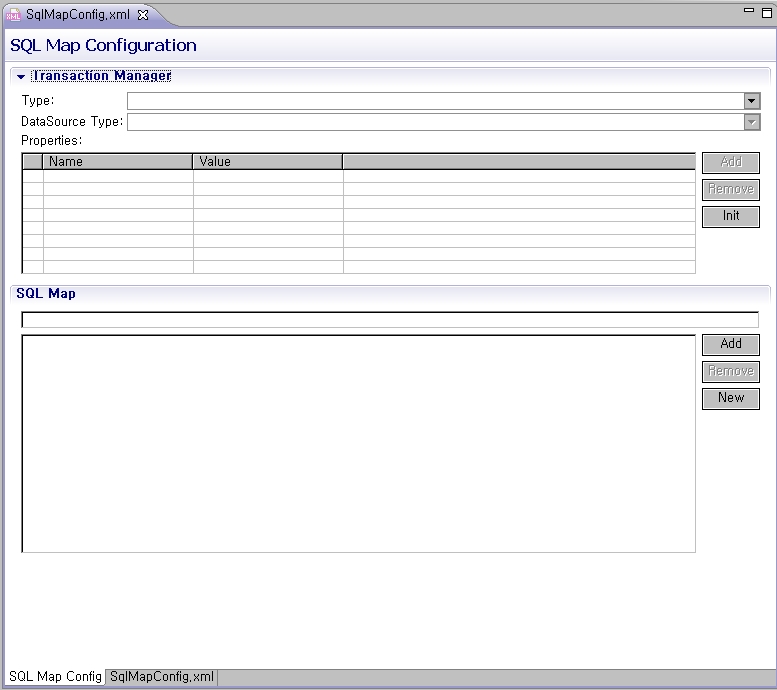Open the Type dropdown list
This screenshot has width=777, height=690.
(752, 101)
